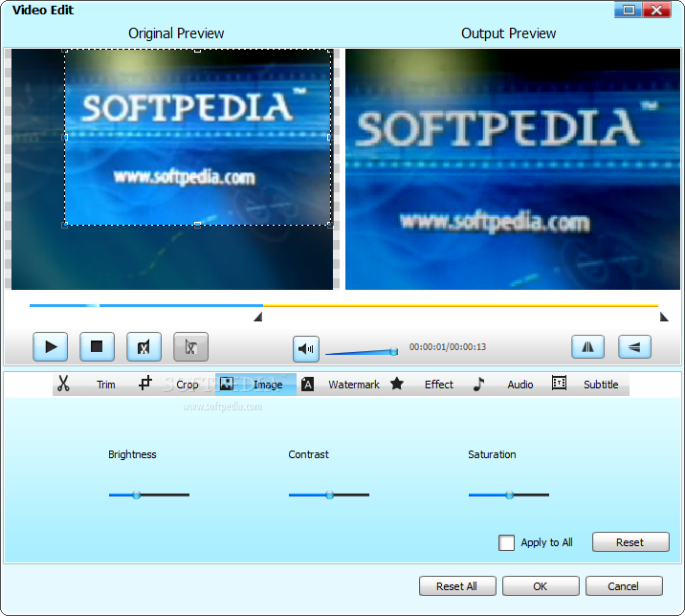Click the music note Audio icon
This screenshot has height=616, width=685.
[x=478, y=384]
